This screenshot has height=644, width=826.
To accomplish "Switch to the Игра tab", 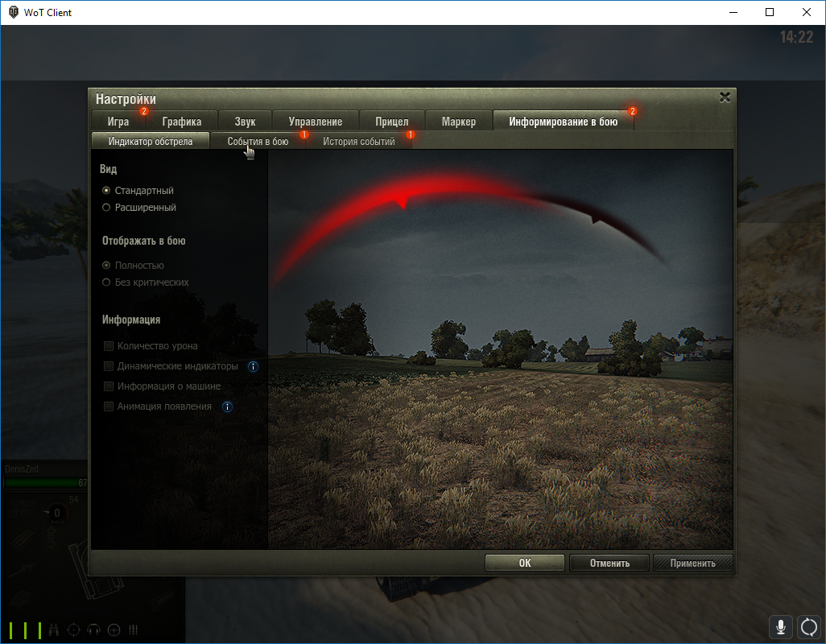I will (x=118, y=122).
